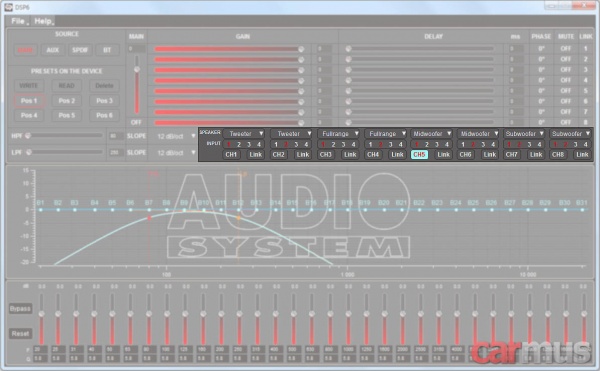The height and width of the screenshot is (371, 600).
Task: Select the BT source button
Action: click(x=107, y=50)
